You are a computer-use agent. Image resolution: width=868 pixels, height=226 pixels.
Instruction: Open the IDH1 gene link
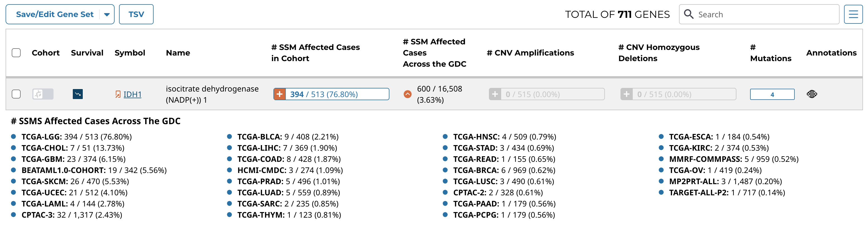tap(132, 95)
